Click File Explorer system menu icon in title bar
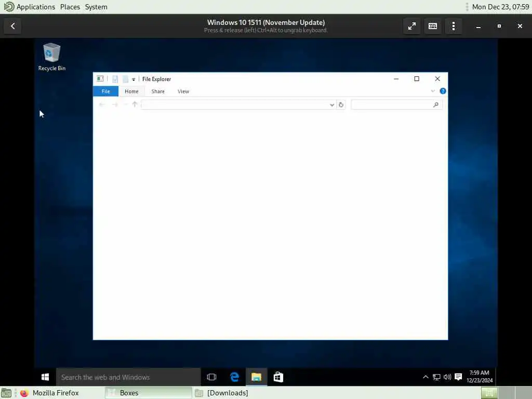 coord(100,79)
